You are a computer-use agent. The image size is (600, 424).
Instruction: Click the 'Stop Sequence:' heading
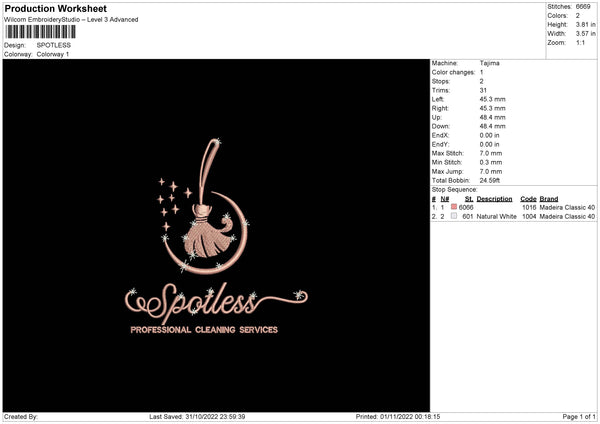[x=455, y=190]
